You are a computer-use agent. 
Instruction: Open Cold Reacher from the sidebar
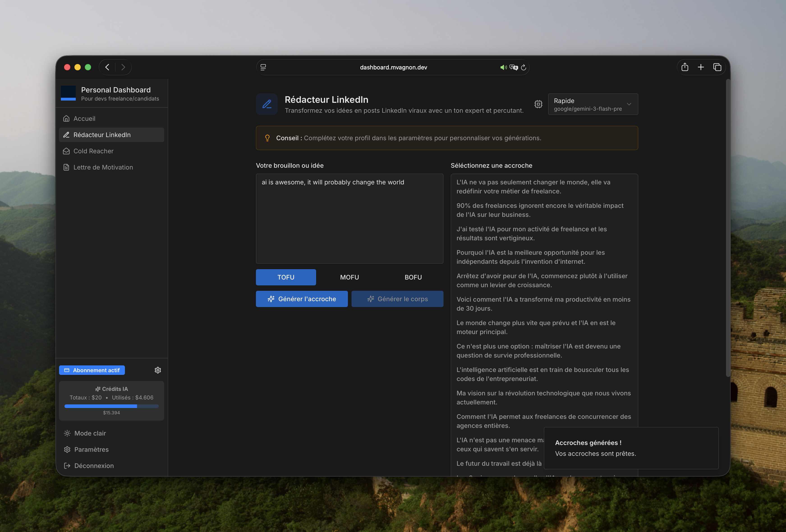point(93,151)
